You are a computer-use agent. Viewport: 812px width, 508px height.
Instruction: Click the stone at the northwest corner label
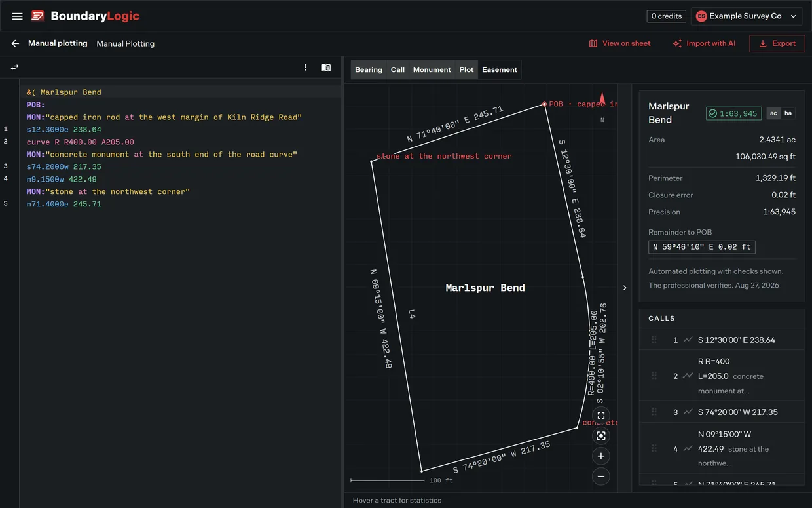coord(444,156)
